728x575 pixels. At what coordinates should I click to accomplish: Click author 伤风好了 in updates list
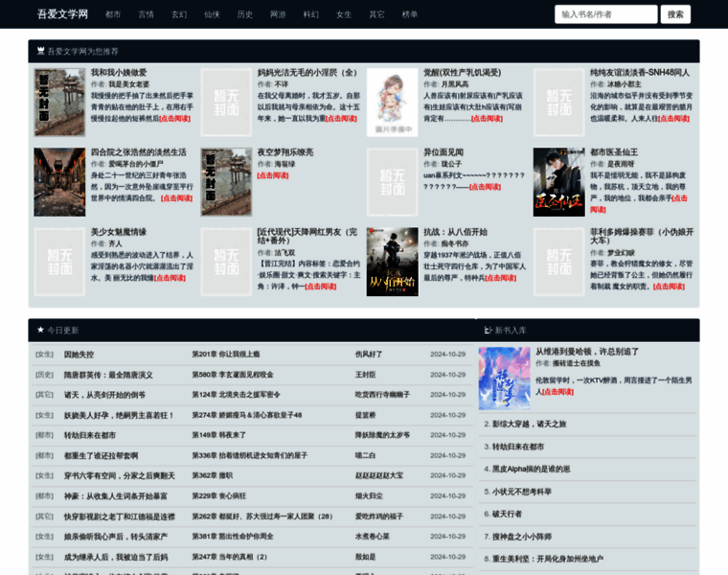click(x=369, y=355)
